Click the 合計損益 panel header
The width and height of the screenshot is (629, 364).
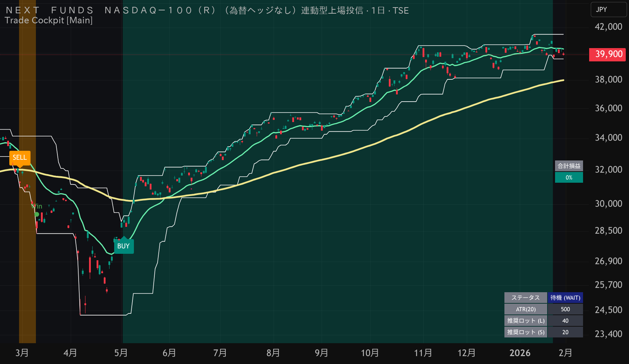(x=569, y=166)
